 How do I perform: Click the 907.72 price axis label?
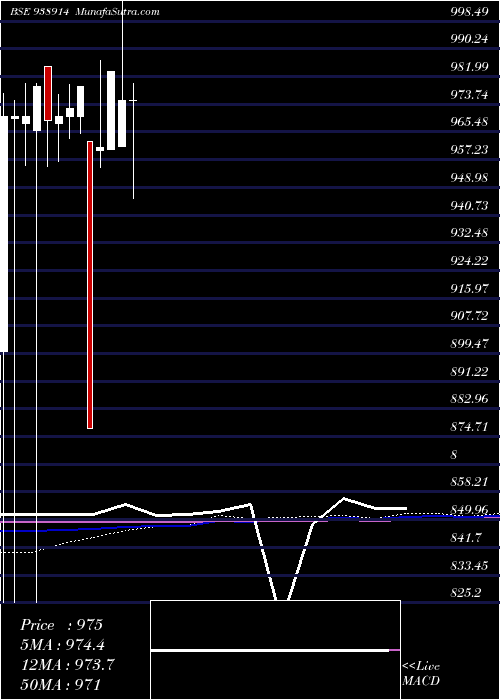pos(469,316)
